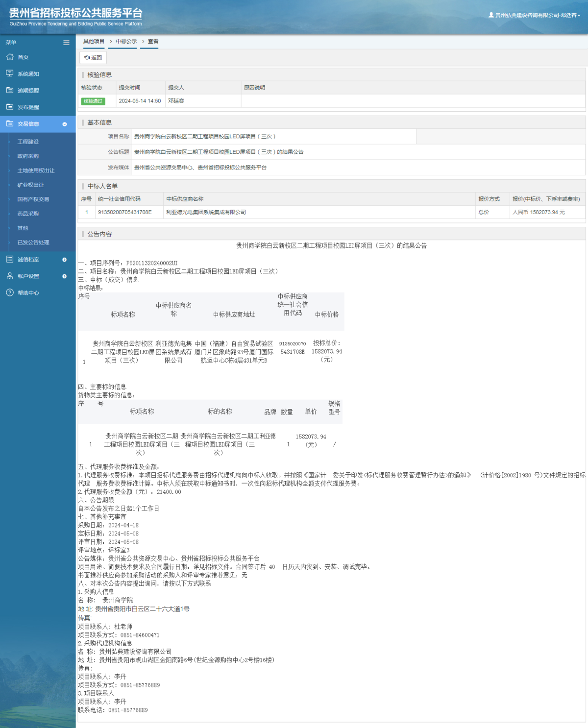Click the 查看 breadcrumb tab

tap(153, 41)
